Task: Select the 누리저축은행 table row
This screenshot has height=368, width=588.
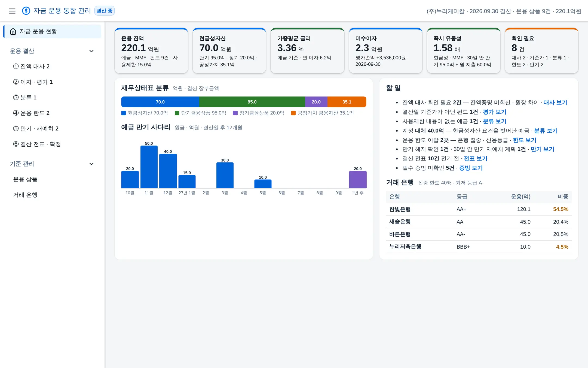Action: (479, 247)
